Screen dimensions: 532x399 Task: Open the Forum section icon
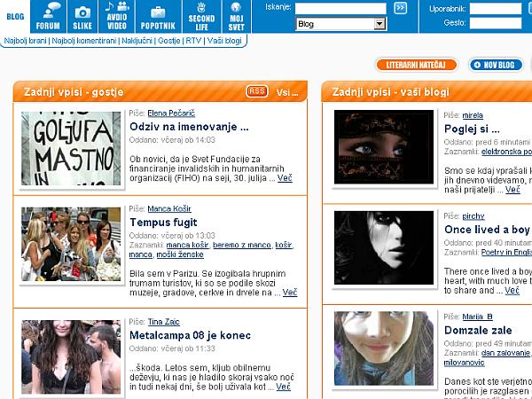click(48, 16)
